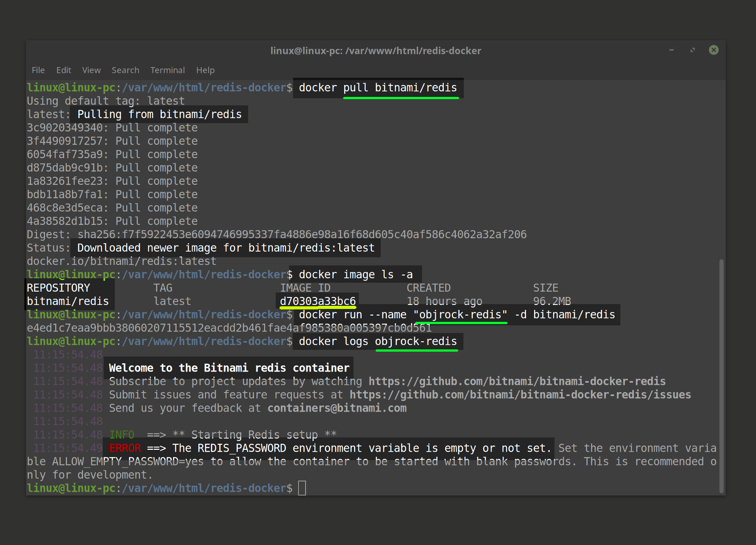The width and height of the screenshot is (756, 545).
Task: Click the green INFO log label
Action: (122, 434)
